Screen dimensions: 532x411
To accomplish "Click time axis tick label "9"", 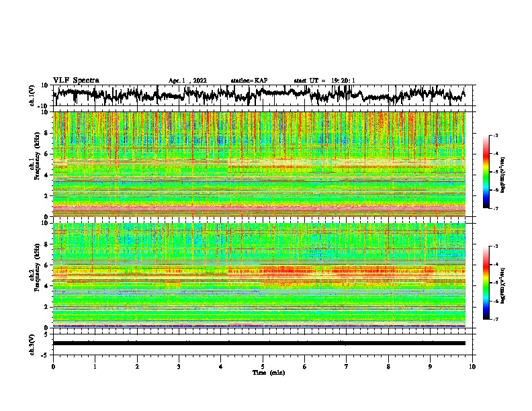I will 430,367.
